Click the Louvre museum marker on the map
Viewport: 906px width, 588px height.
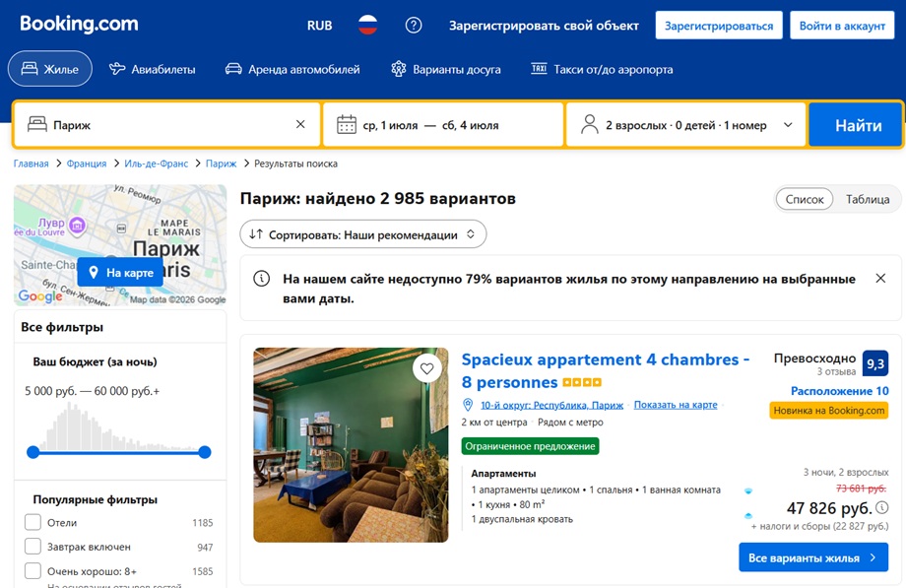point(77,226)
